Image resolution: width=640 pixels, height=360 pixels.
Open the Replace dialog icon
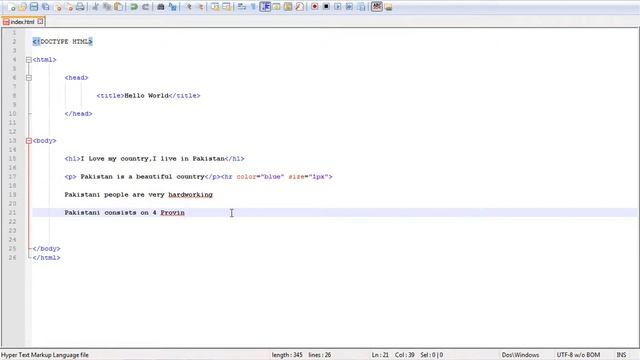pos(172,7)
